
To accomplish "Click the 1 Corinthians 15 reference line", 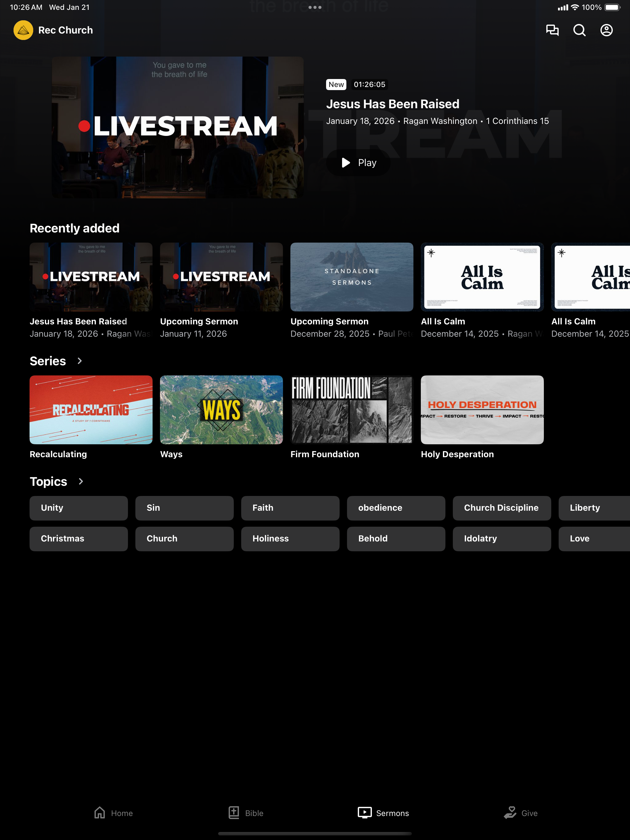I will click(x=517, y=121).
